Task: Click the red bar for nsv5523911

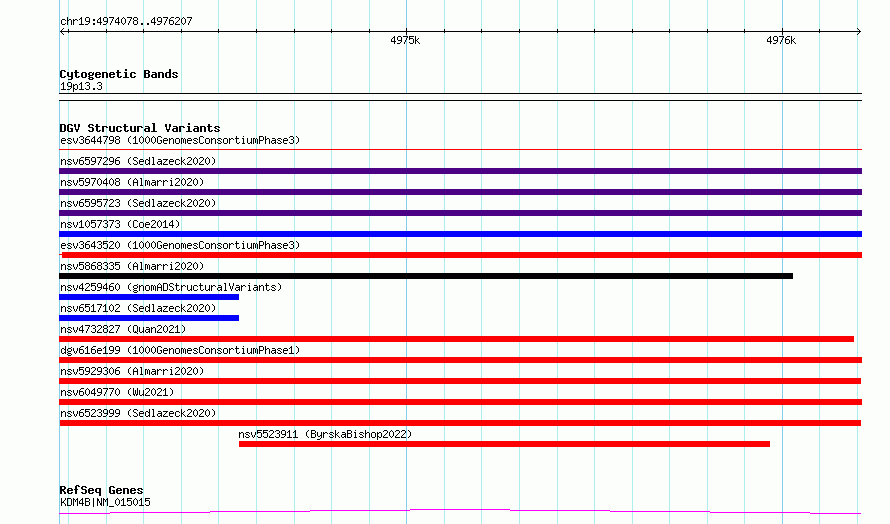Action: click(504, 444)
